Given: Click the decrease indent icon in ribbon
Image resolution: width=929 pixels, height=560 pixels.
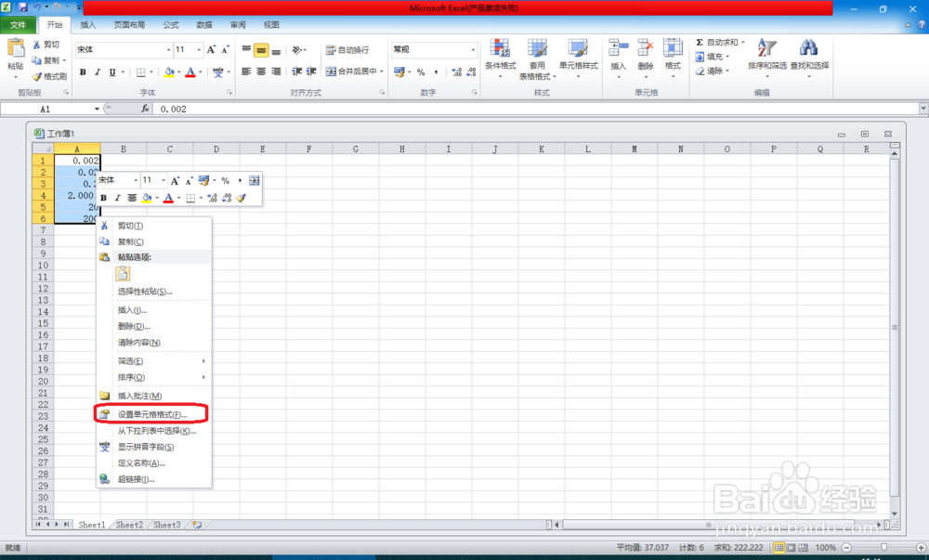Looking at the screenshot, I should pos(297,72).
